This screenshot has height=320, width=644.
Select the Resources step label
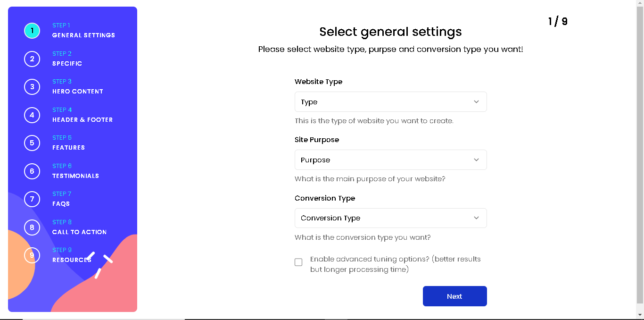(72, 260)
